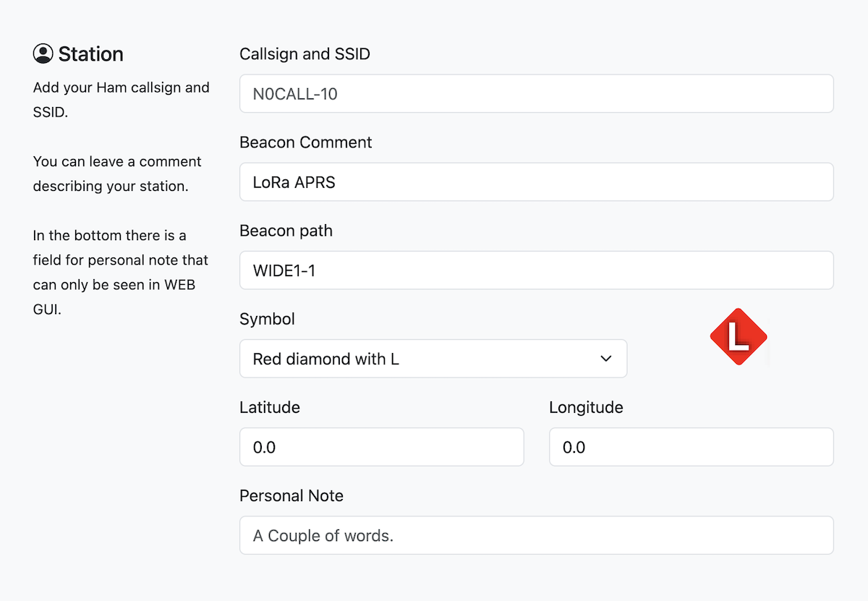The image size is (868, 601).
Task: Click the Latitude input field
Action: click(381, 447)
